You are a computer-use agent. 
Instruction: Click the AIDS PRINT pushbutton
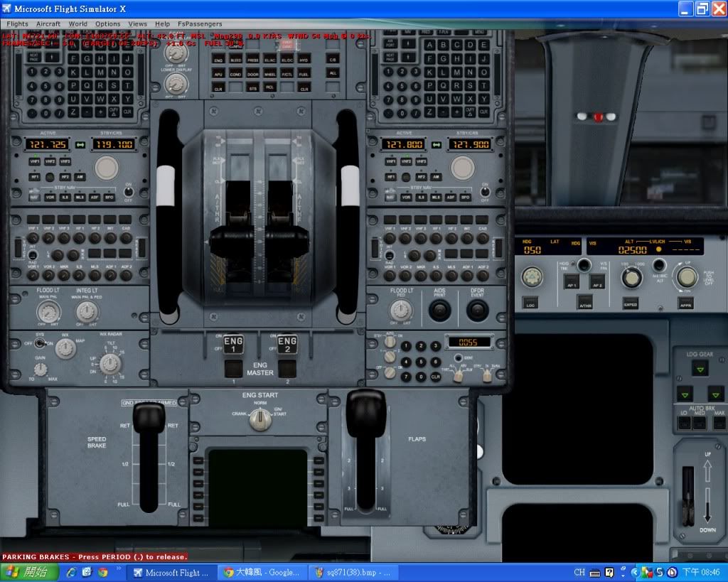pyautogui.click(x=439, y=311)
